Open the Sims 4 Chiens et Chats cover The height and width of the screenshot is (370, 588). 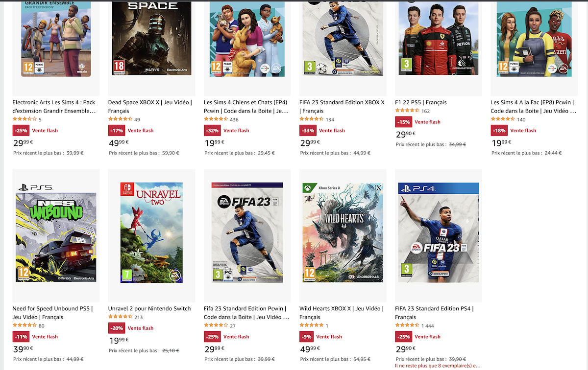click(247, 38)
